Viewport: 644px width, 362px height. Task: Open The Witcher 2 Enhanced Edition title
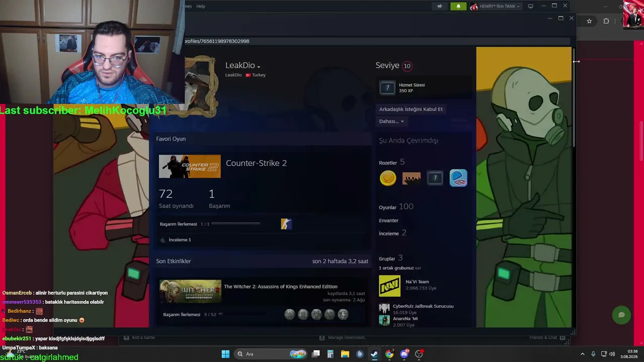[281, 287]
